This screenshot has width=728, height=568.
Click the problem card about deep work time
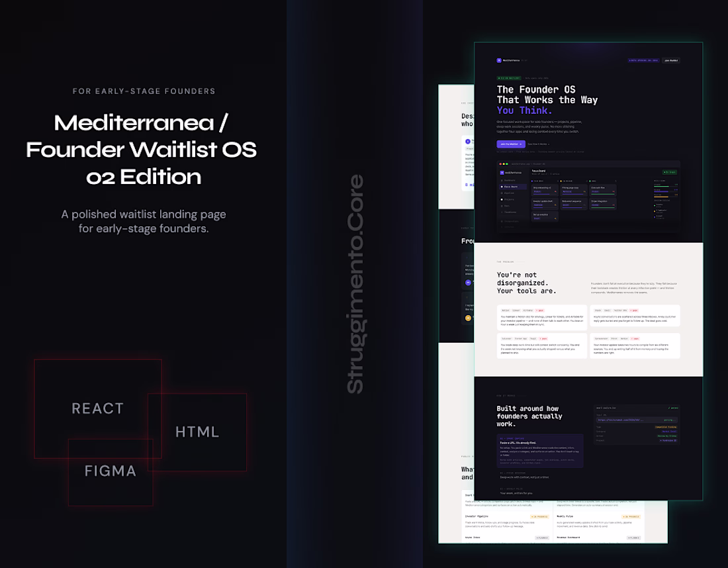click(x=542, y=346)
